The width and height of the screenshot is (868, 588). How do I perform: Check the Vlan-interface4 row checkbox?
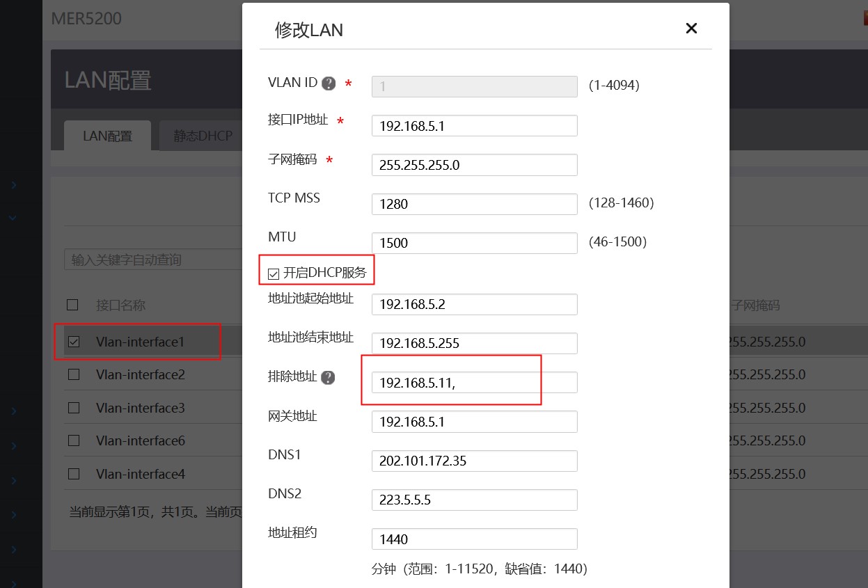(x=74, y=474)
